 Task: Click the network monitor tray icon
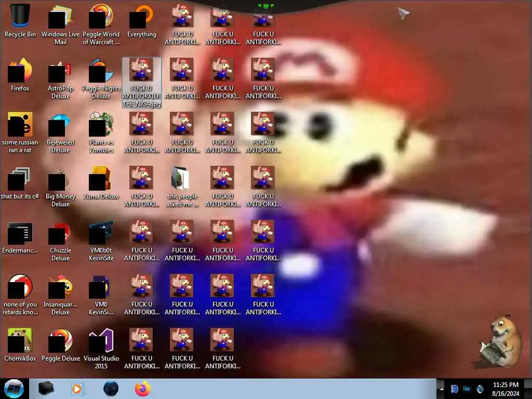click(467, 389)
